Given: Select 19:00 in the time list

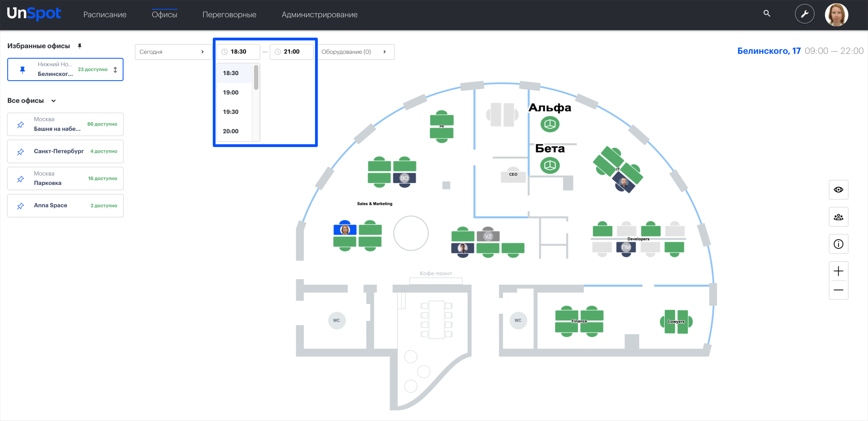Looking at the screenshot, I should tap(234, 92).
